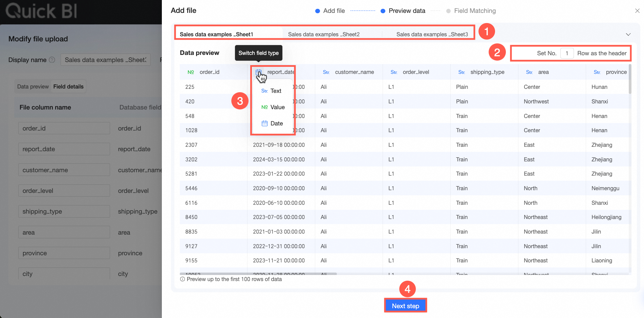644x318 pixels.
Task: Click the report_date date type icon
Action: tap(259, 72)
